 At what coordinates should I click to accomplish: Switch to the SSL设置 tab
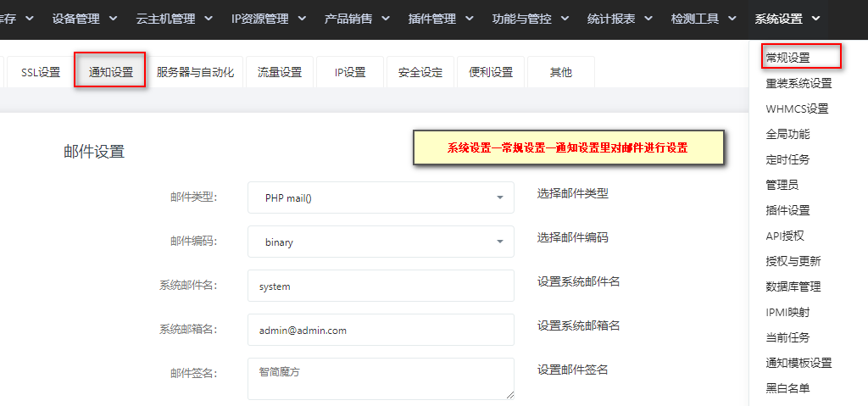click(41, 72)
